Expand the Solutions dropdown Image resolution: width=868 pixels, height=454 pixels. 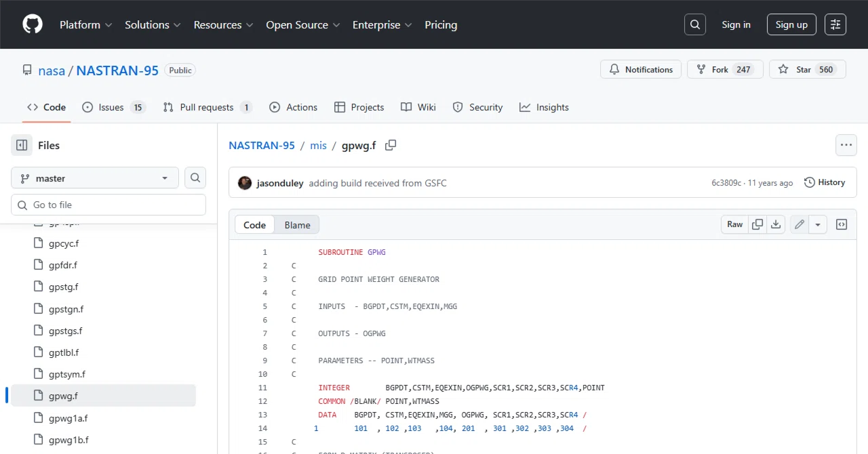click(153, 24)
